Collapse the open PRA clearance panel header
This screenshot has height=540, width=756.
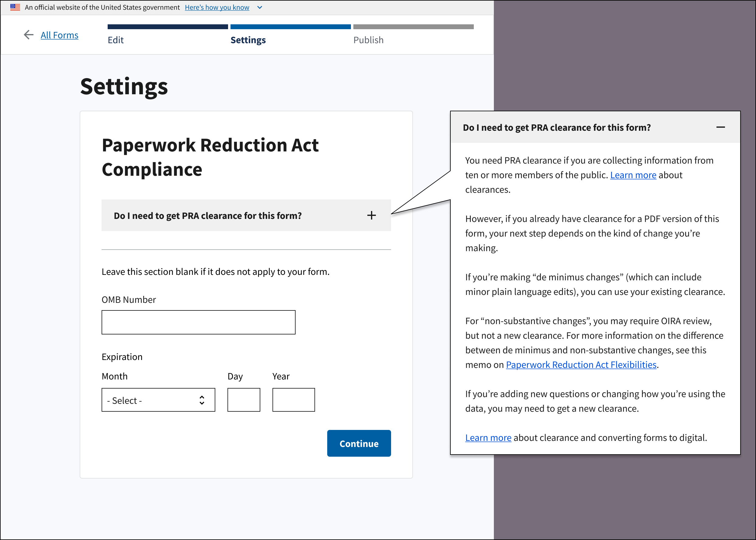coord(557,128)
